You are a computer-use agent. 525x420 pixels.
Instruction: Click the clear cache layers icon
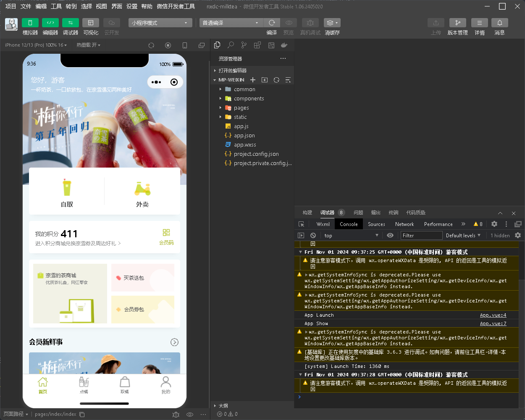[332, 23]
